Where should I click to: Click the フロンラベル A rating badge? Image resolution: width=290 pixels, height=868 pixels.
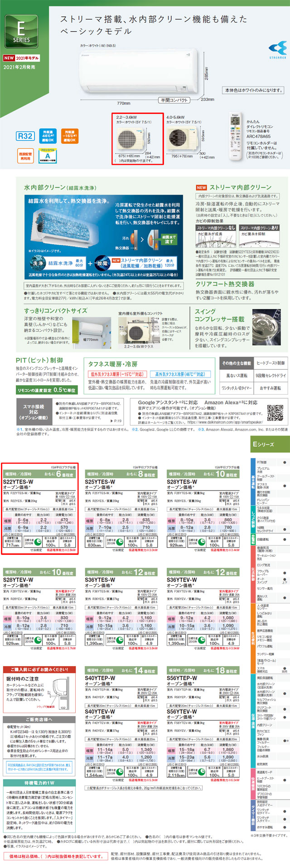tap(47, 156)
